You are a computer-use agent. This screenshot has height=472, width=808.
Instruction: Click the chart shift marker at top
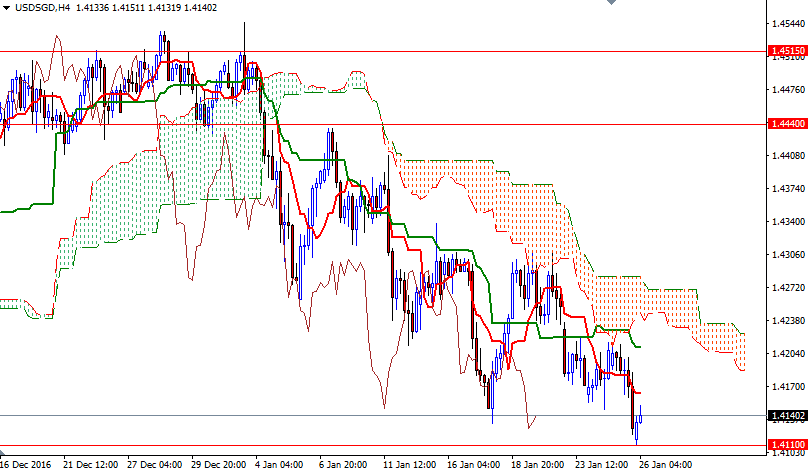(x=611, y=2)
